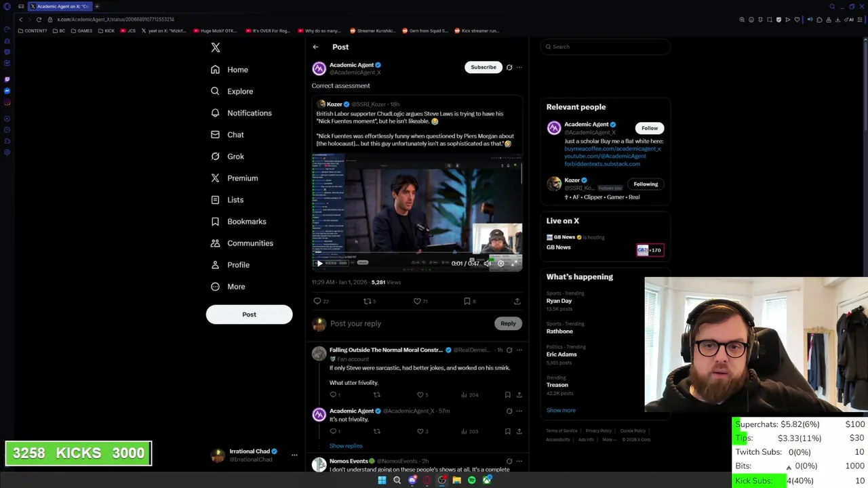The image size is (868, 488).
Task: Open Bookmarks in the sidebar
Action: coord(238,222)
